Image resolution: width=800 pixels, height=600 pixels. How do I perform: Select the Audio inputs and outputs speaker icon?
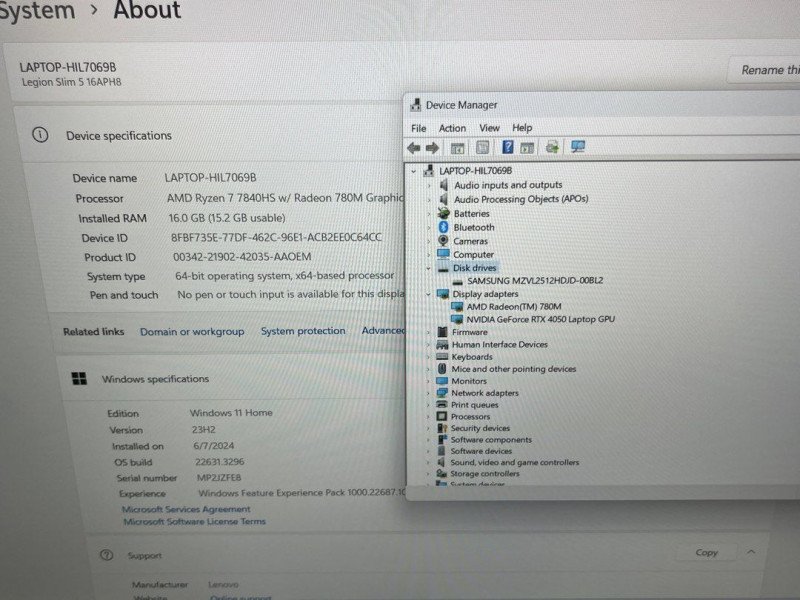444,185
